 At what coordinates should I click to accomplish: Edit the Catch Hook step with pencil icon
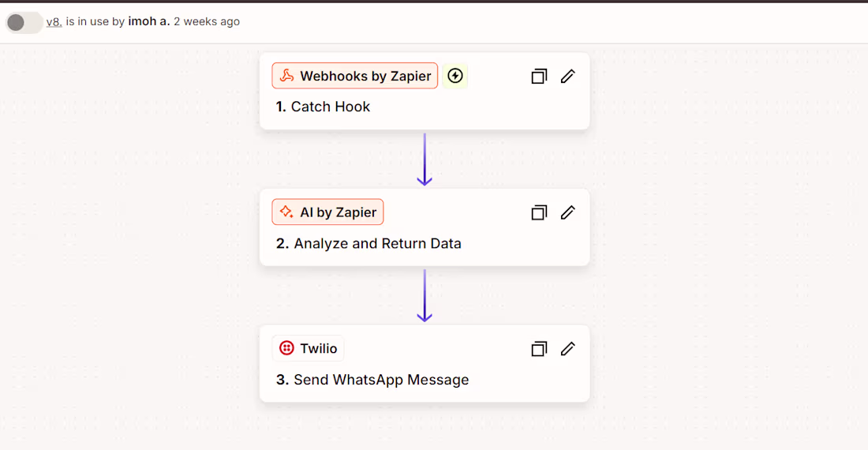pyautogui.click(x=567, y=77)
